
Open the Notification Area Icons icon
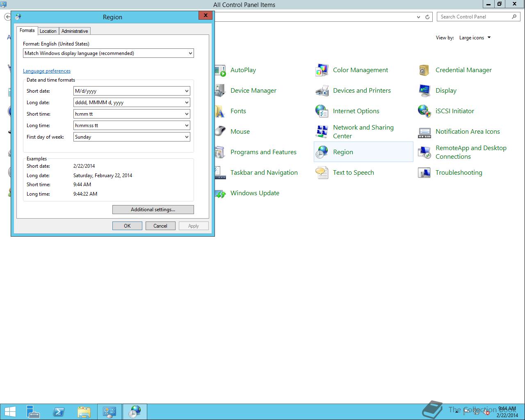[x=424, y=132]
